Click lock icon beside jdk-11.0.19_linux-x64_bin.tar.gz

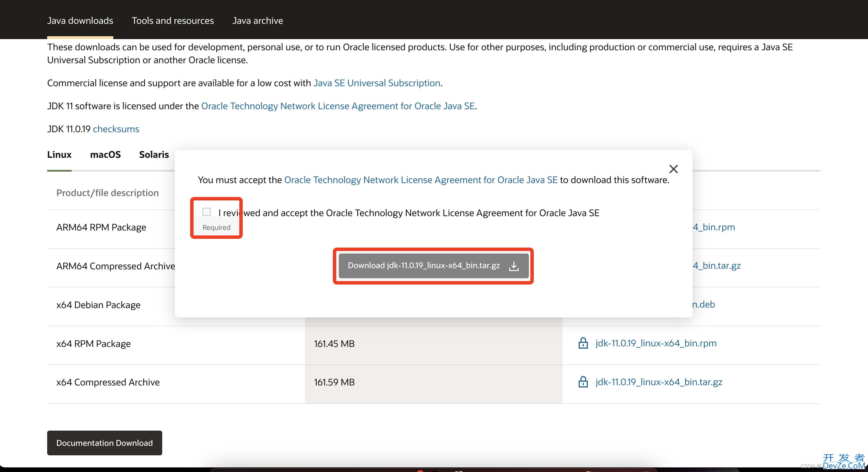click(583, 382)
